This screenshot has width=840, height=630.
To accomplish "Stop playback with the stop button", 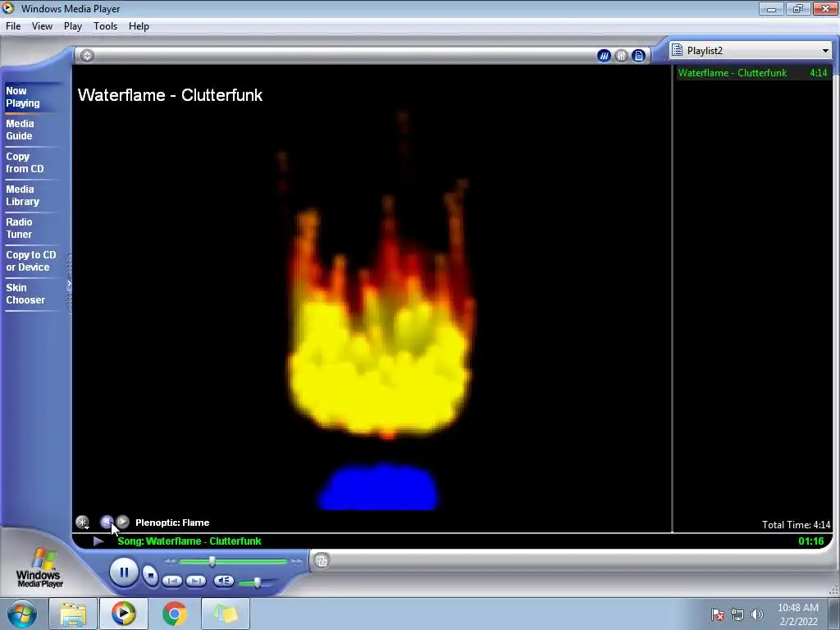I will (x=151, y=576).
